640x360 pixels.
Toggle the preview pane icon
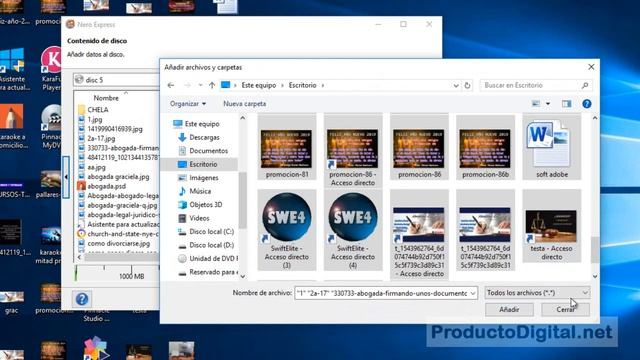pos(567,104)
